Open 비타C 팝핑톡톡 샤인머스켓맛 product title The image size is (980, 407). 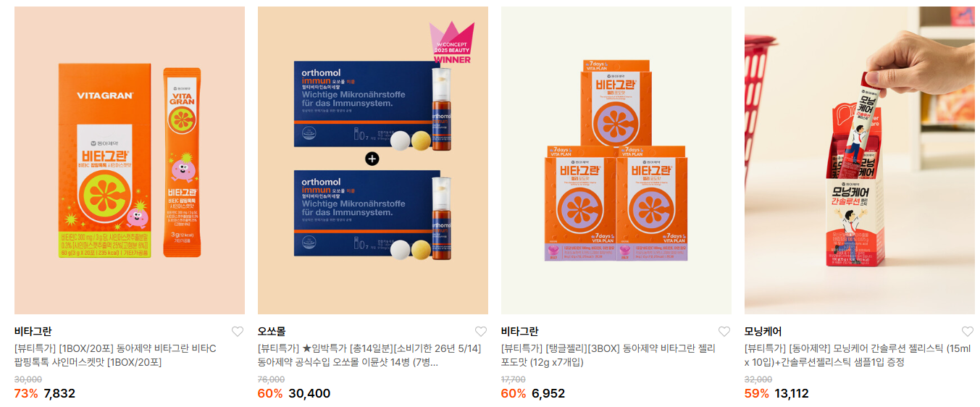click(x=116, y=356)
